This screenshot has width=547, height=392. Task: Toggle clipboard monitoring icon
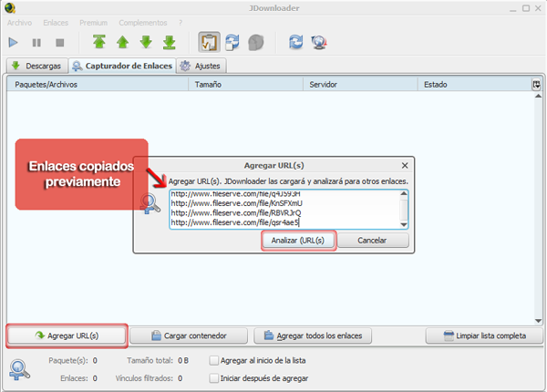pyautogui.click(x=210, y=42)
